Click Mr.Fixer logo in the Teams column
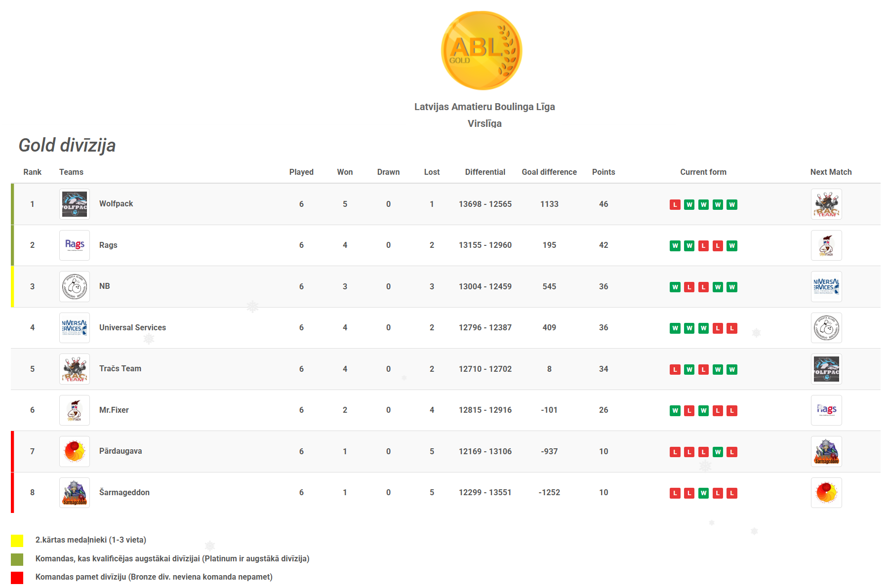 tap(75, 410)
